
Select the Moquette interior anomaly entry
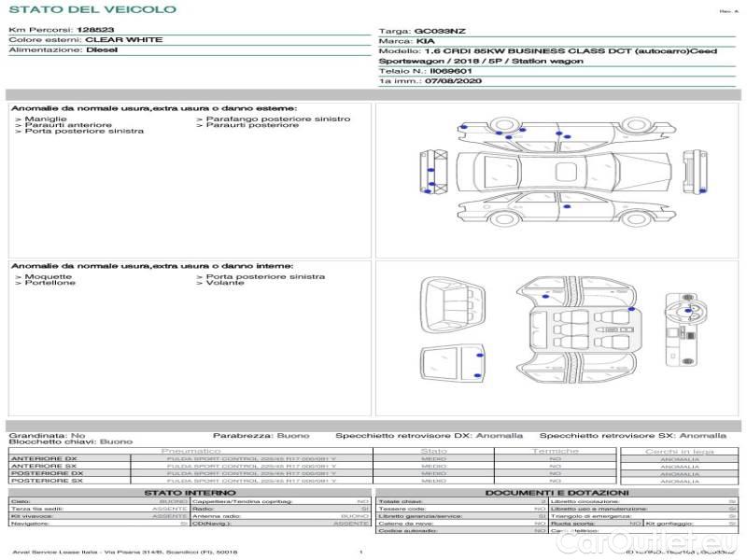[46, 276]
